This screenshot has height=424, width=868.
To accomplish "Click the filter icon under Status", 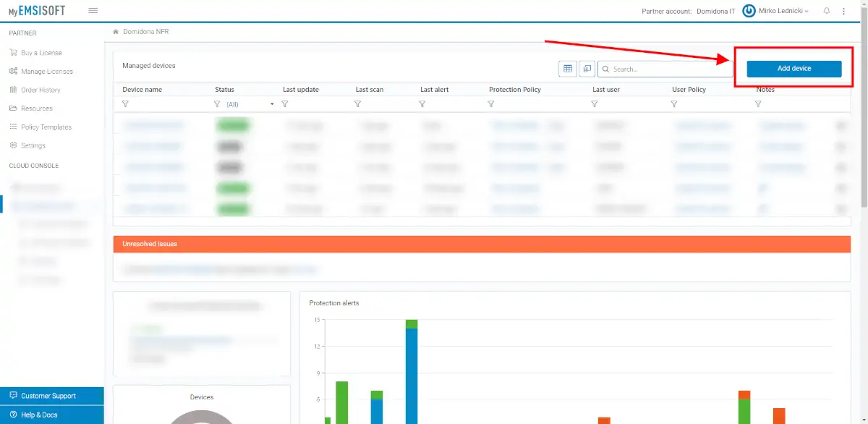I will point(217,104).
